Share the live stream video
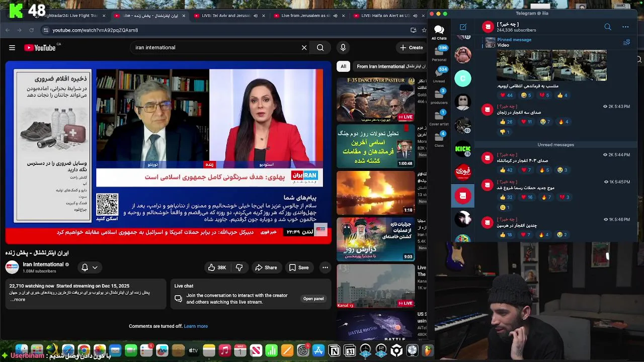The image size is (644, 362). pyautogui.click(x=266, y=267)
